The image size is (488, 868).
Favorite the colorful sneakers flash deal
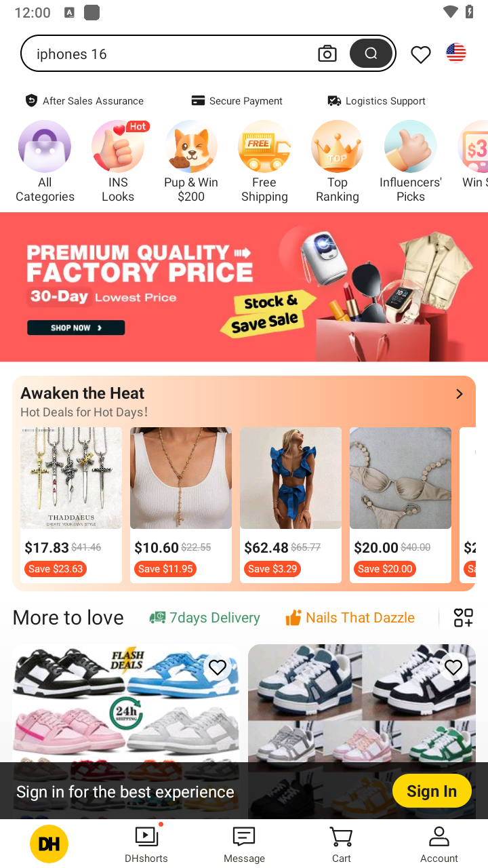[x=217, y=667]
